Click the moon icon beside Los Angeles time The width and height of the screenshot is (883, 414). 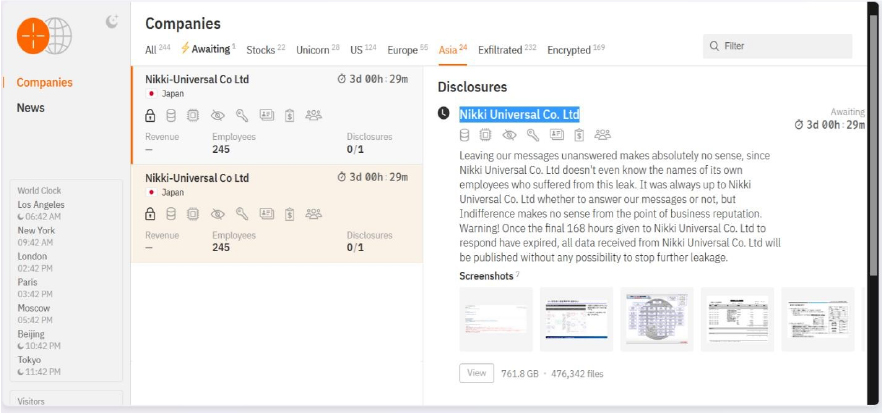coord(21,217)
